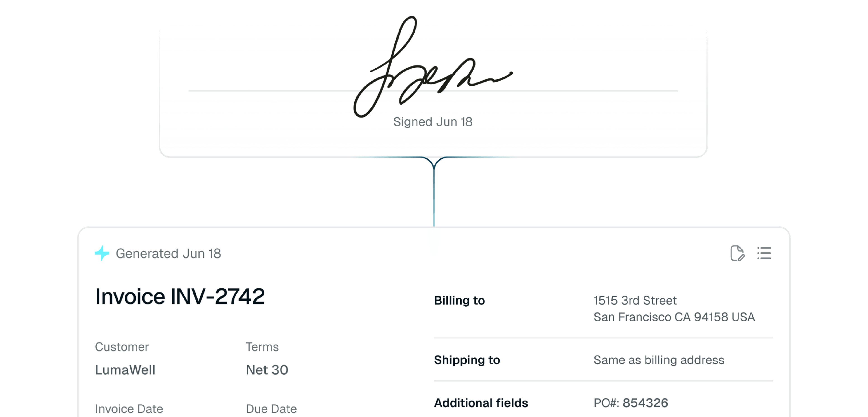Click the Billing to row label
Viewport: 868px width, 417px height.
(459, 301)
